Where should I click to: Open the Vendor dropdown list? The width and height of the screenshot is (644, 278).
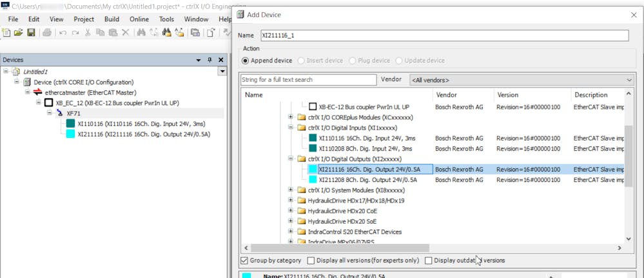[629, 80]
